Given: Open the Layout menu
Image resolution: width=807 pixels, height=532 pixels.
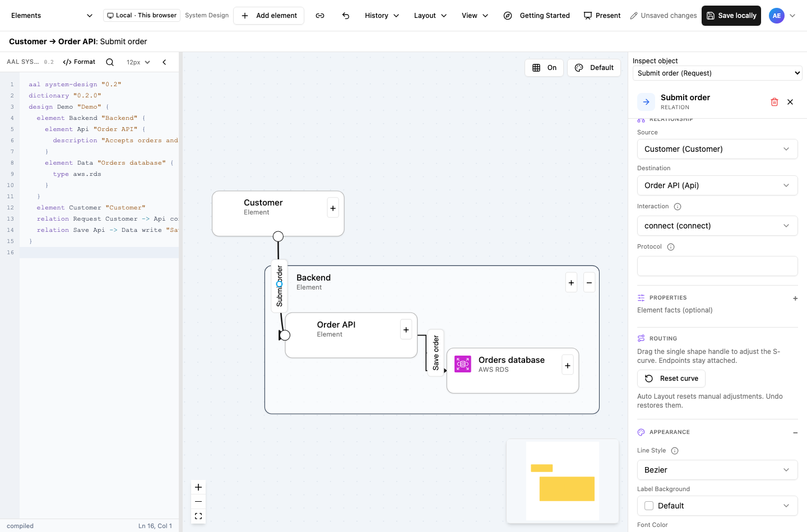Looking at the screenshot, I should click(x=430, y=16).
